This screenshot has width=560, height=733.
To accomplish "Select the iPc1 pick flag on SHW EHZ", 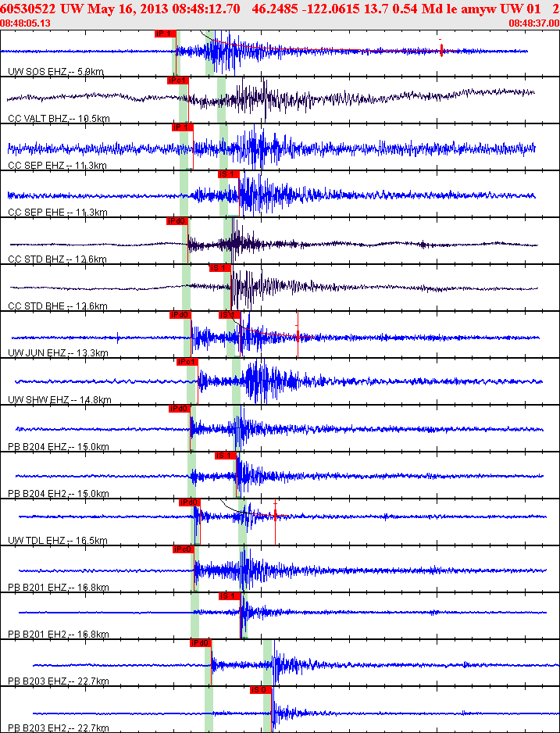I will tap(187, 362).
